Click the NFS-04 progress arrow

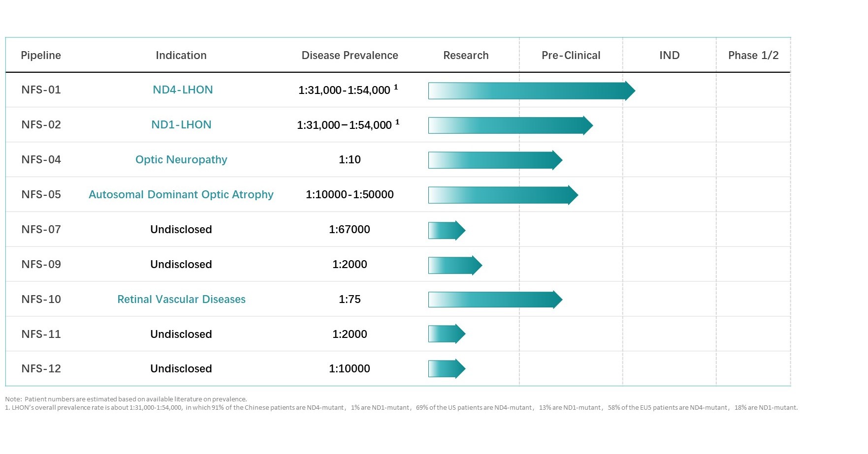[x=494, y=160]
